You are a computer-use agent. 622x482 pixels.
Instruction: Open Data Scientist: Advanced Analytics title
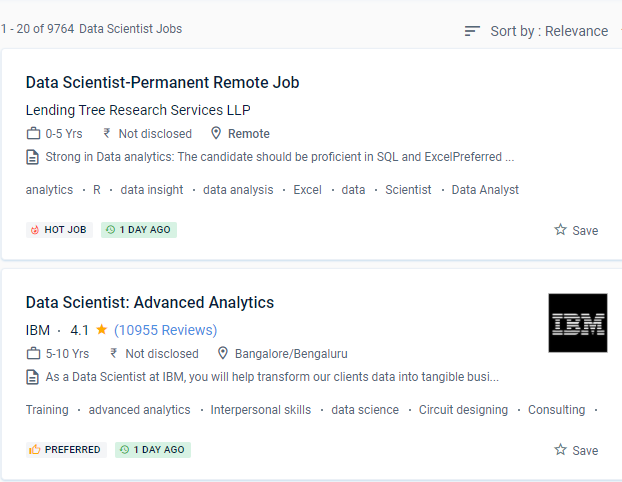pyautogui.click(x=150, y=302)
